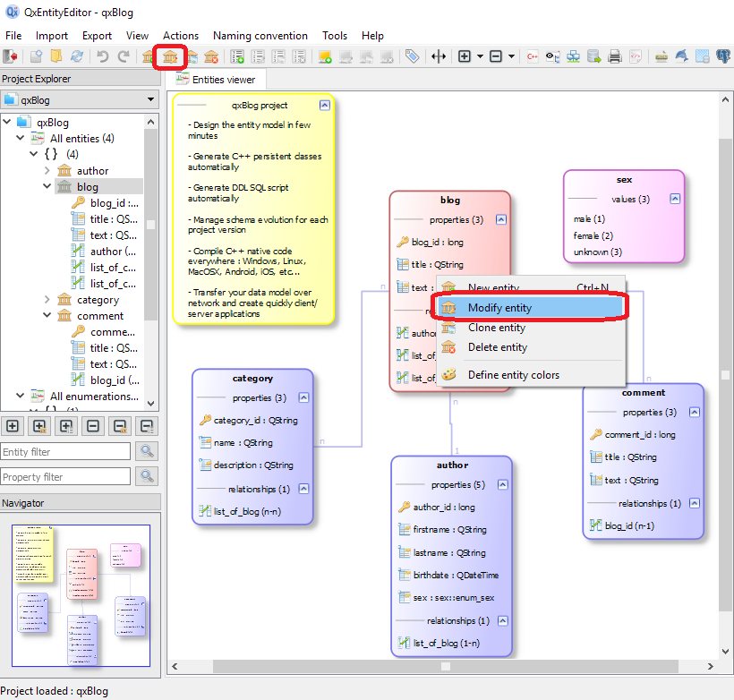Click the printer icon in toolbar
Image resolution: width=734 pixels, height=700 pixels.
click(x=615, y=56)
